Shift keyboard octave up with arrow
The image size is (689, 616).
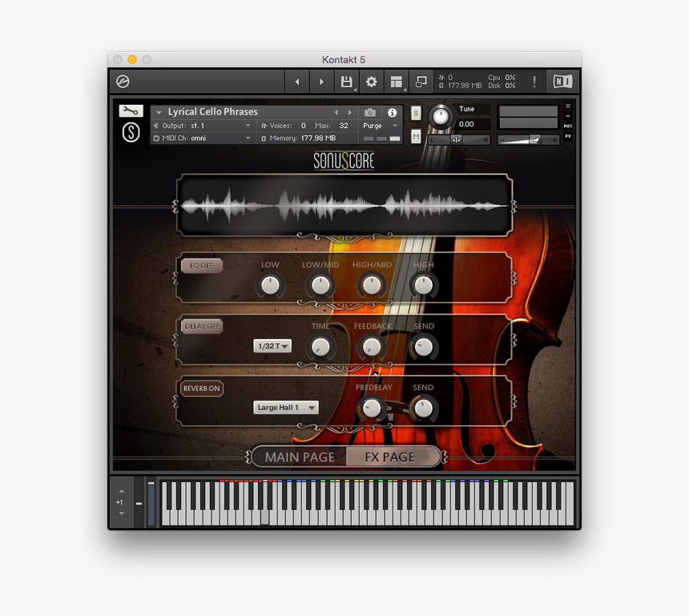click(x=122, y=491)
